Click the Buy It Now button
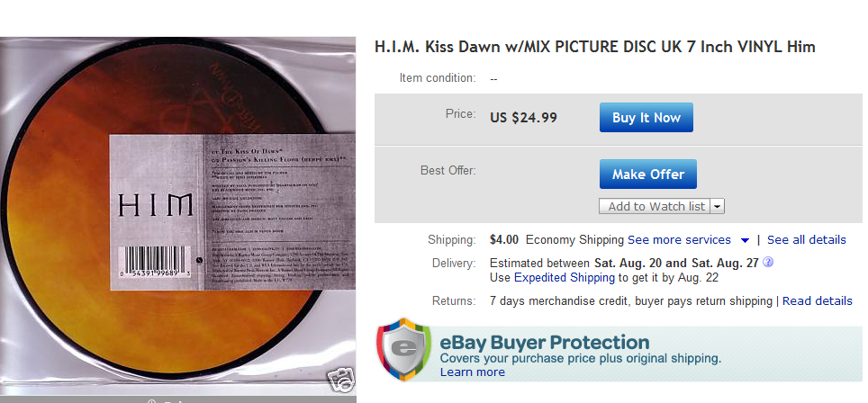 [x=646, y=117]
